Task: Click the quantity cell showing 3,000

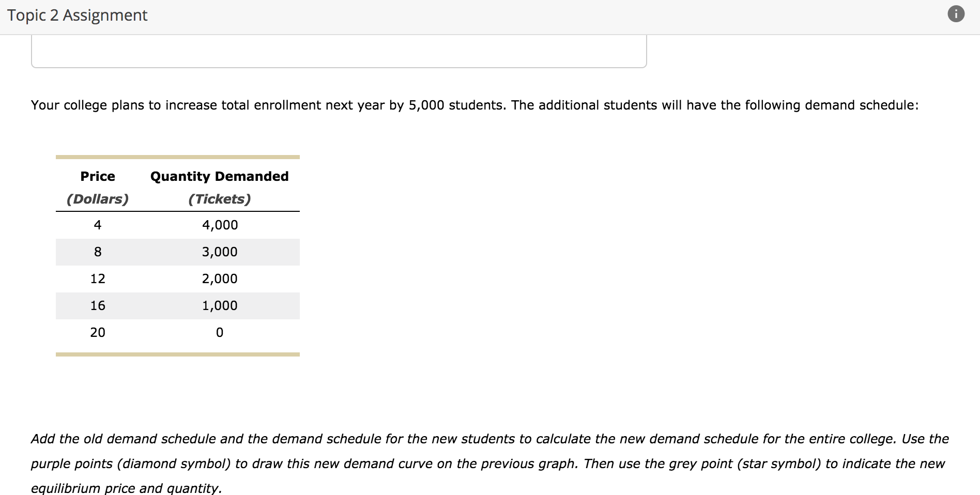Action: (x=220, y=252)
